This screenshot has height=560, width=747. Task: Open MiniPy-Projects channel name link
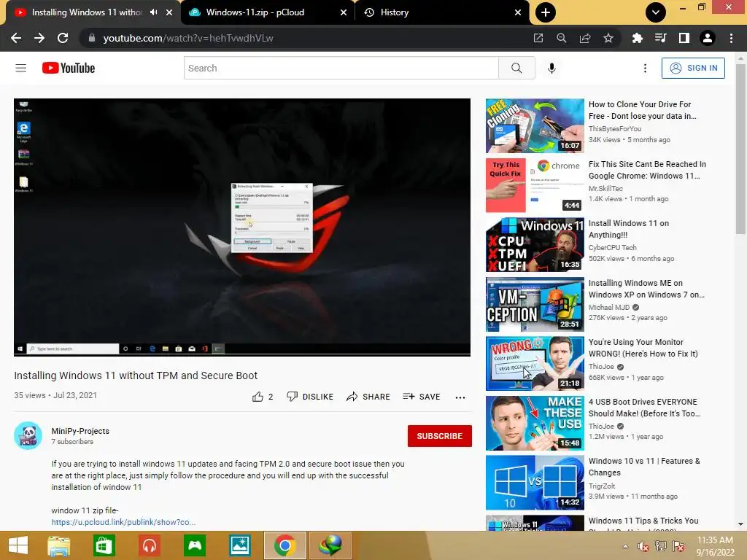[80, 431]
